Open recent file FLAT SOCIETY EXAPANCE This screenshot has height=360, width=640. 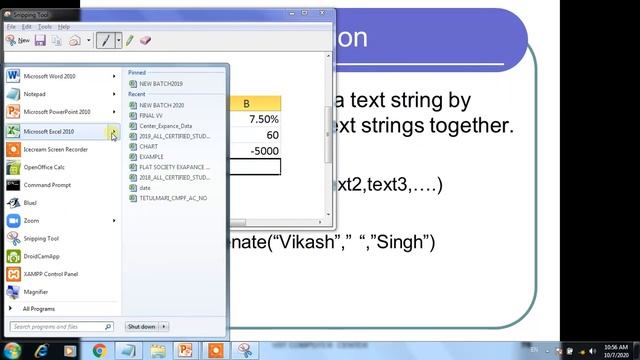176,167
